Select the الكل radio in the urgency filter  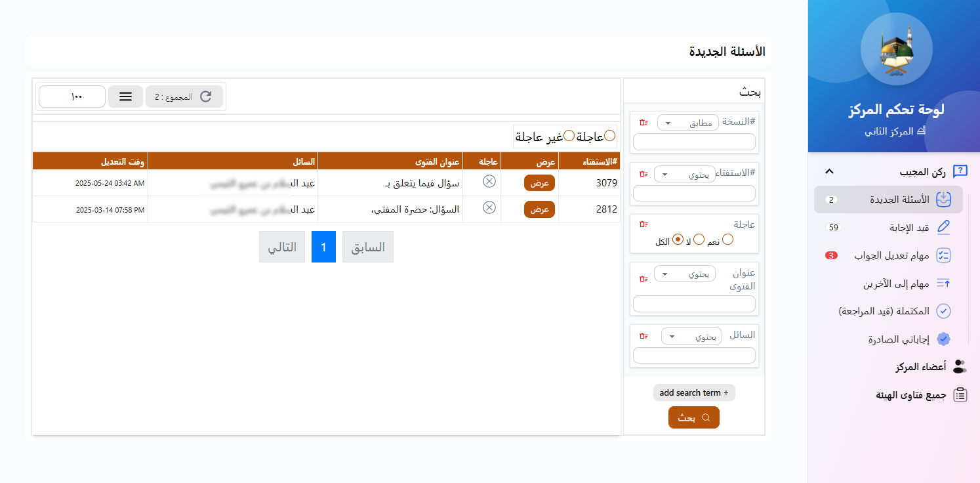point(678,240)
